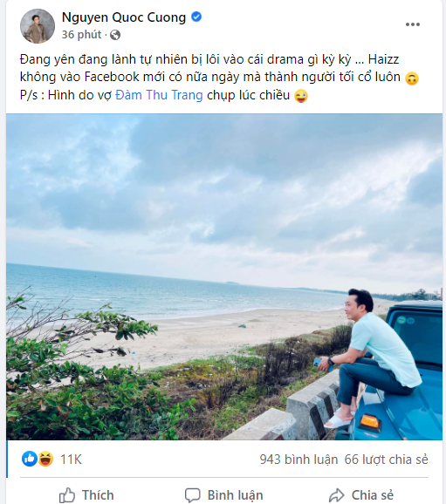Image resolution: width=446 pixels, height=504 pixels.
Task: Open the 36 phút timestamp link
Action: [x=81, y=34]
